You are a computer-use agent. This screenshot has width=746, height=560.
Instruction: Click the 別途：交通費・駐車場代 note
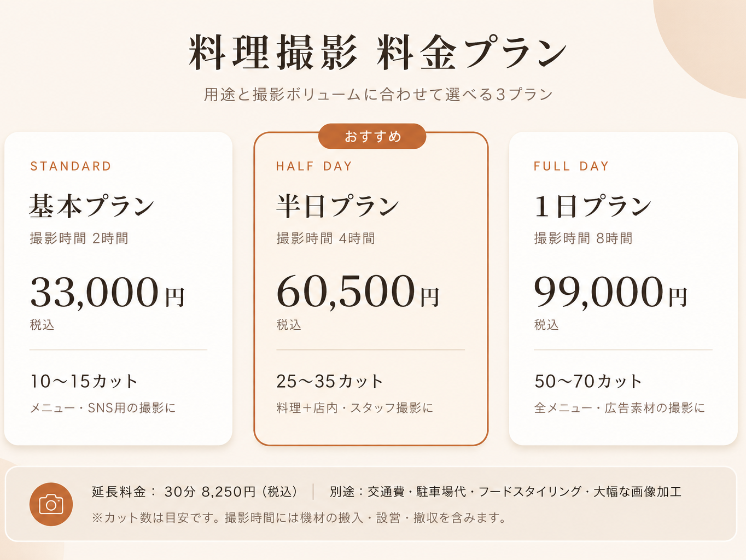[x=505, y=492]
